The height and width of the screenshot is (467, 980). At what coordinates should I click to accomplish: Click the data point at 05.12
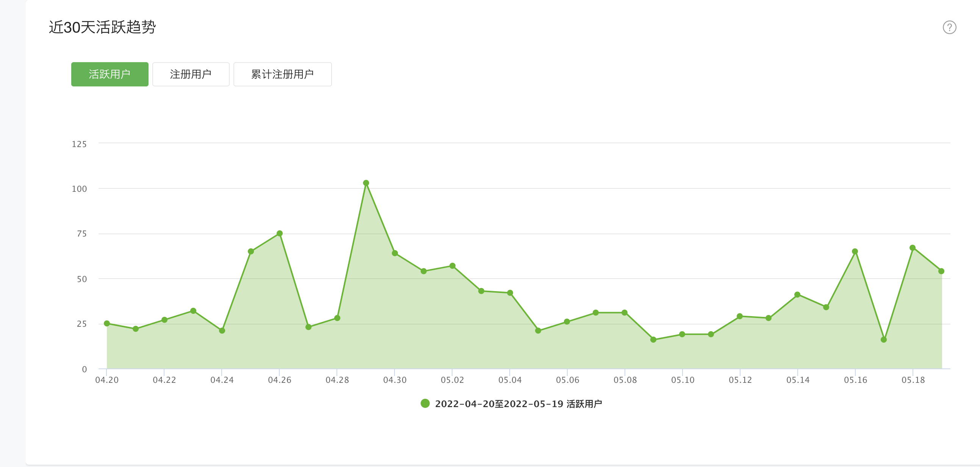tap(740, 316)
